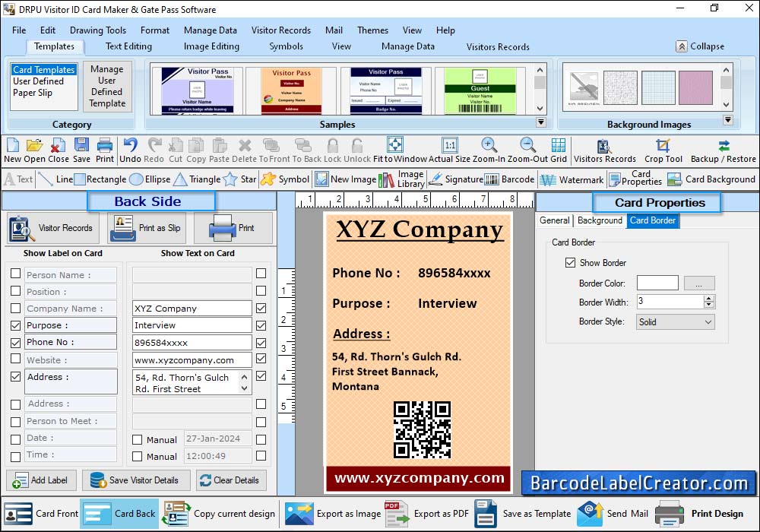
Task: Click the Add Label button
Action: pos(41,480)
